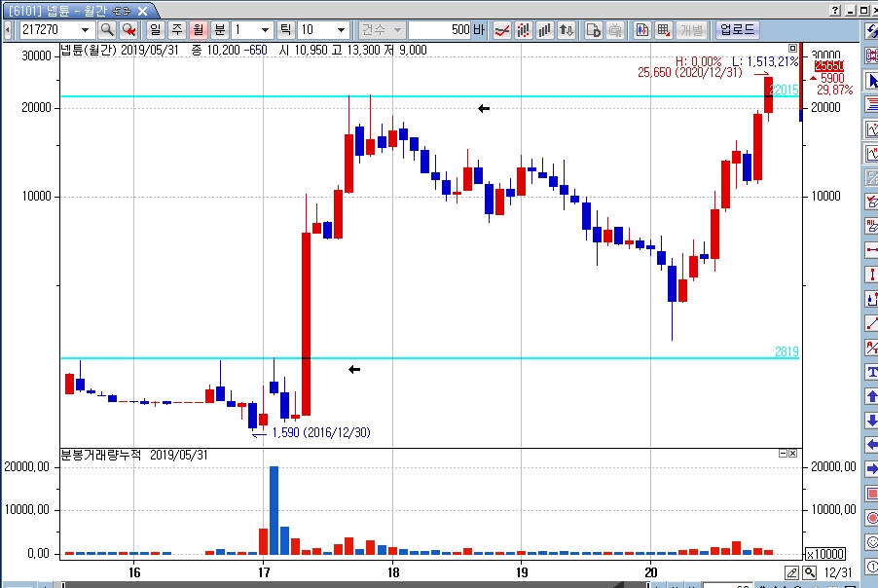The image size is (878, 588).
Task: Switch to 주 (weekly) chart period
Action: coord(177,30)
